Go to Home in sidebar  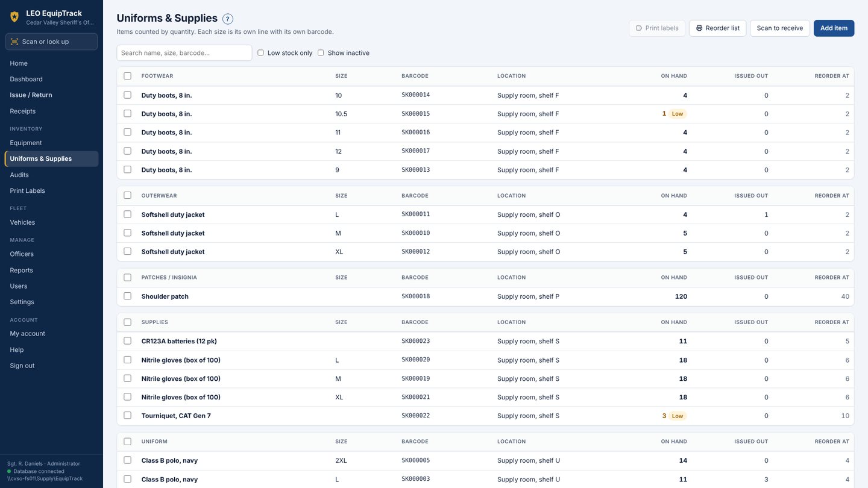point(51,63)
